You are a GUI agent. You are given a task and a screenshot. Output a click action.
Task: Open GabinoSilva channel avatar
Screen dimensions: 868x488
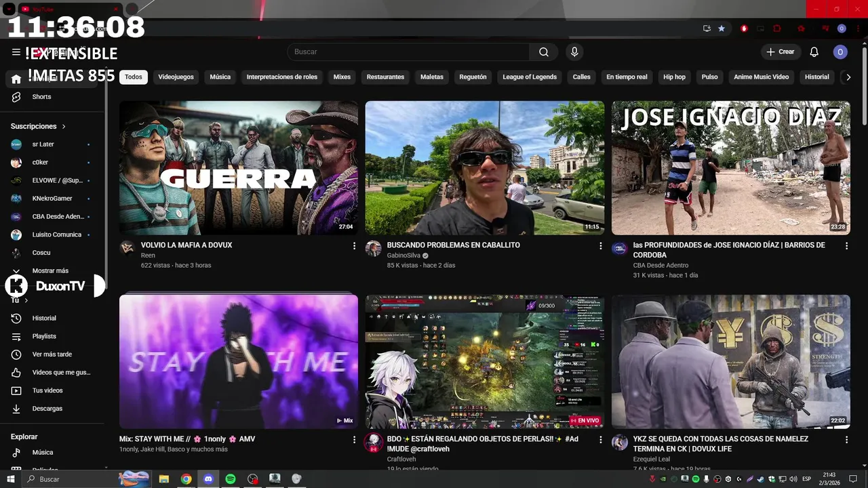pos(373,248)
